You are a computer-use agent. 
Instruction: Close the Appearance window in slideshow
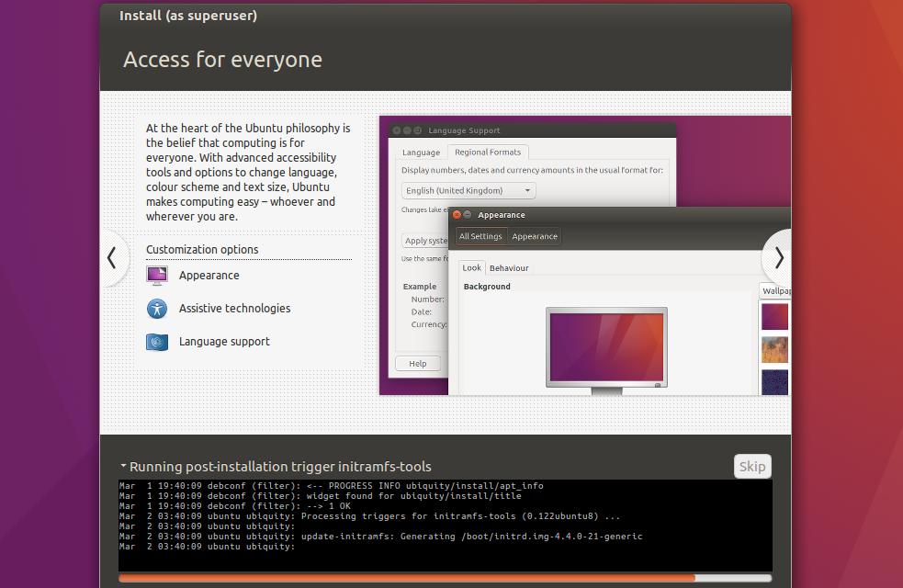tap(457, 215)
